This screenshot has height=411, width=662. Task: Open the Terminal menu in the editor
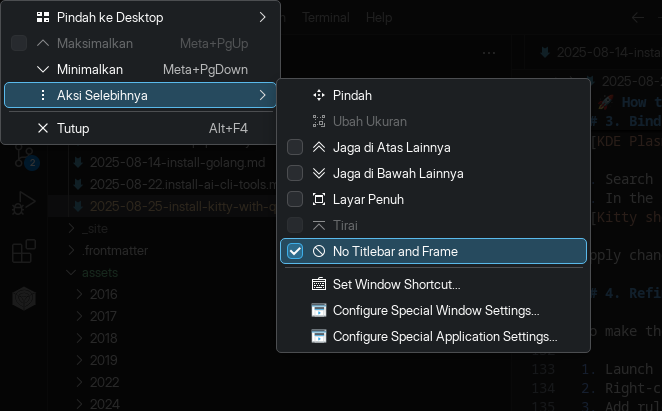326,17
